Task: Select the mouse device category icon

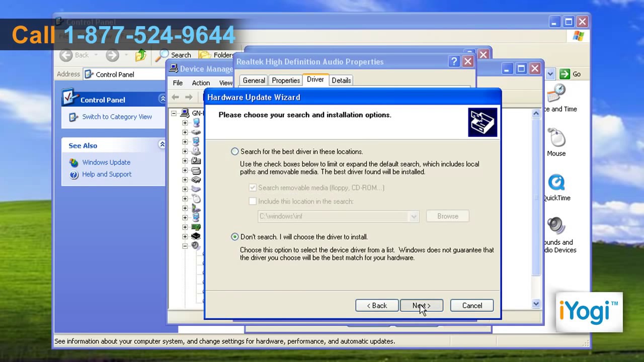Action: click(x=196, y=199)
